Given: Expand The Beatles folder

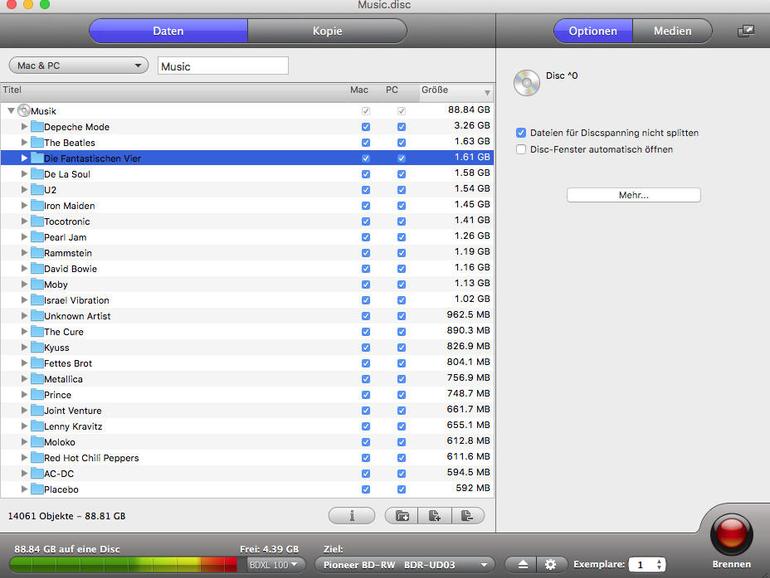Looking at the screenshot, I should (24, 142).
